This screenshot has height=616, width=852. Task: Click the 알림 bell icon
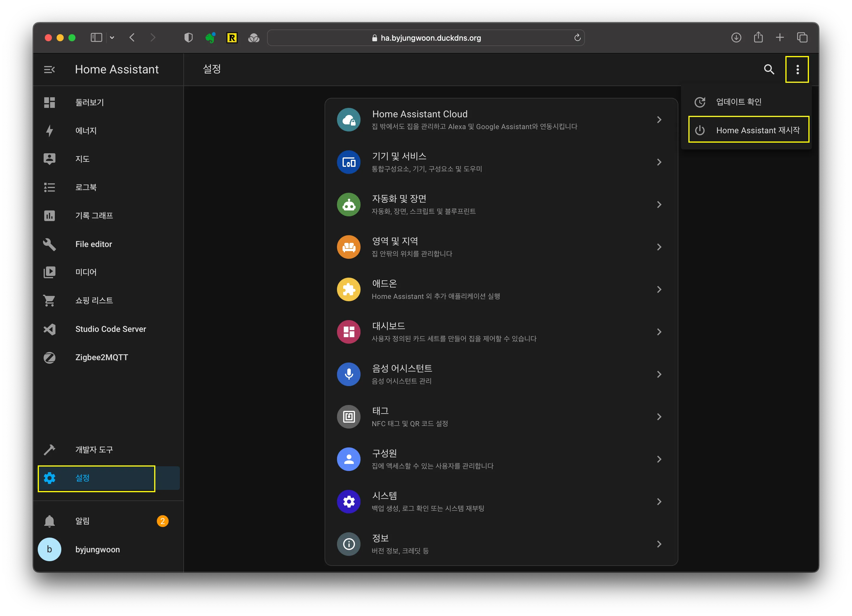[x=49, y=521]
